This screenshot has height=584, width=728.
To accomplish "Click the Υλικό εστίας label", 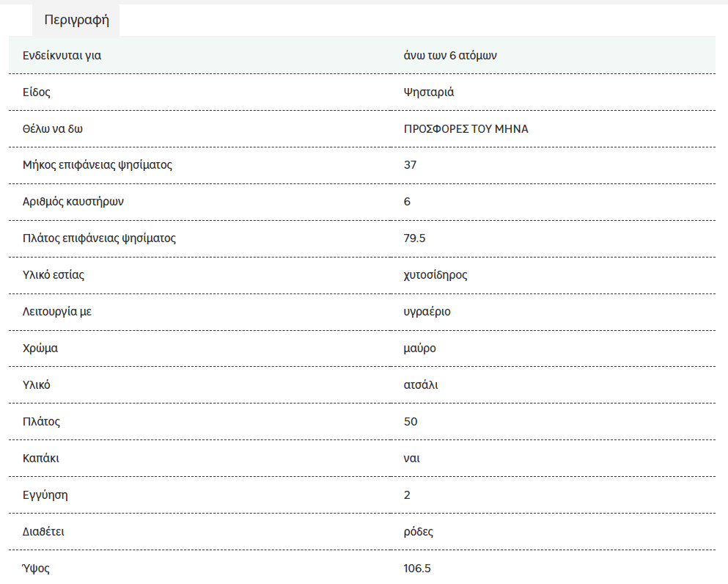I will [54, 275].
